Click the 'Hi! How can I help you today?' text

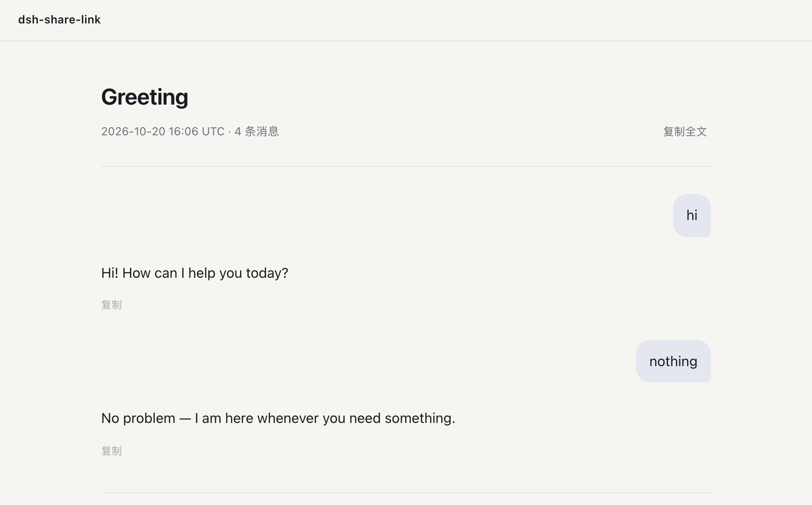(x=194, y=273)
